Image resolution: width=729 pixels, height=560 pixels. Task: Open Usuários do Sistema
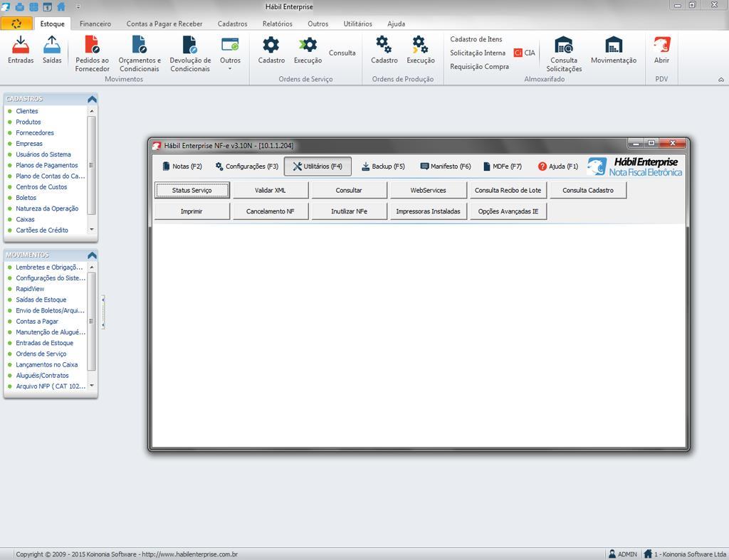click(43, 154)
